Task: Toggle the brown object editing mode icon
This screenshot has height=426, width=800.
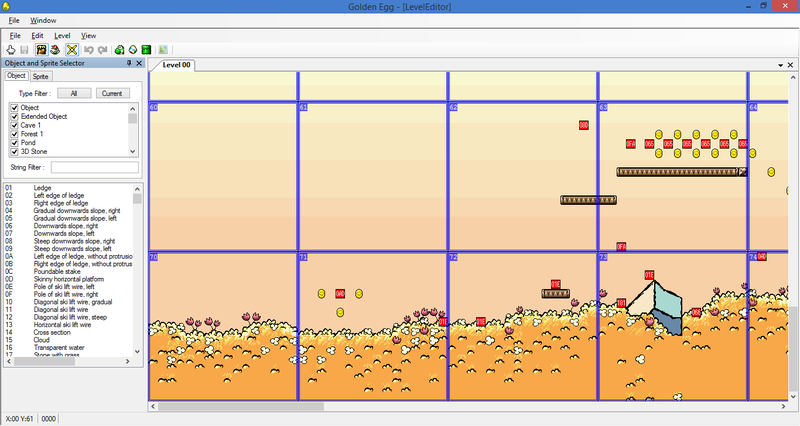Action: point(41,49)
